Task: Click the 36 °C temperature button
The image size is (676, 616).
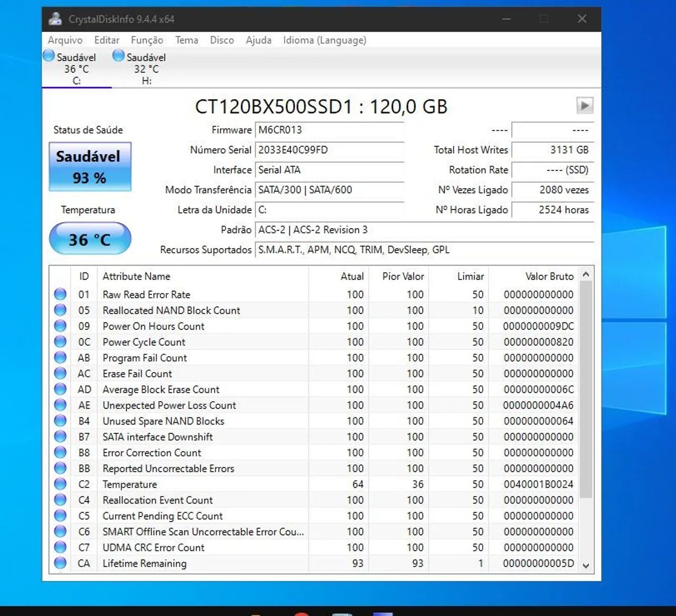Action: click(x=90, y=239)
